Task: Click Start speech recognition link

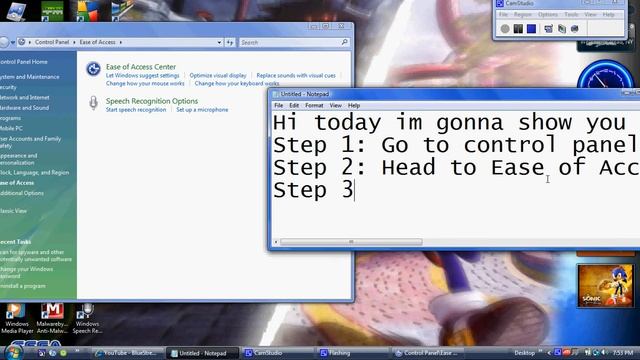Action: [x=136, y=110]
